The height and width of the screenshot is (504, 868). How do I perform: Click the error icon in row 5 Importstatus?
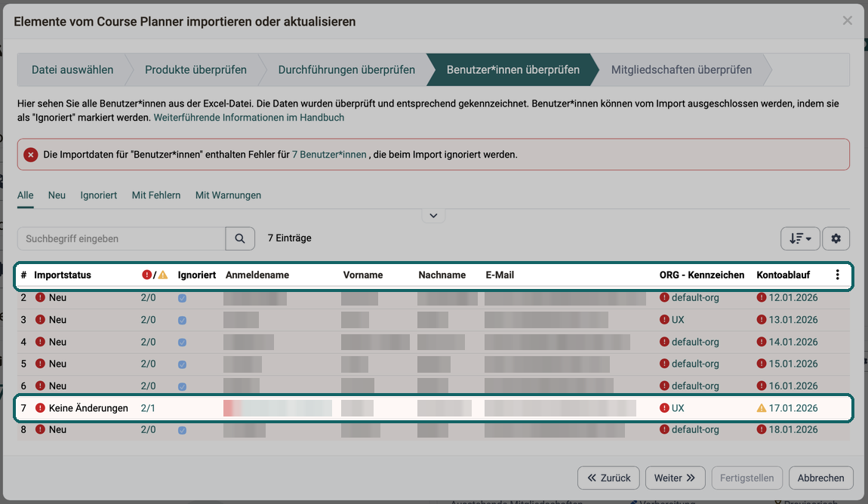[x=40, y=364]
